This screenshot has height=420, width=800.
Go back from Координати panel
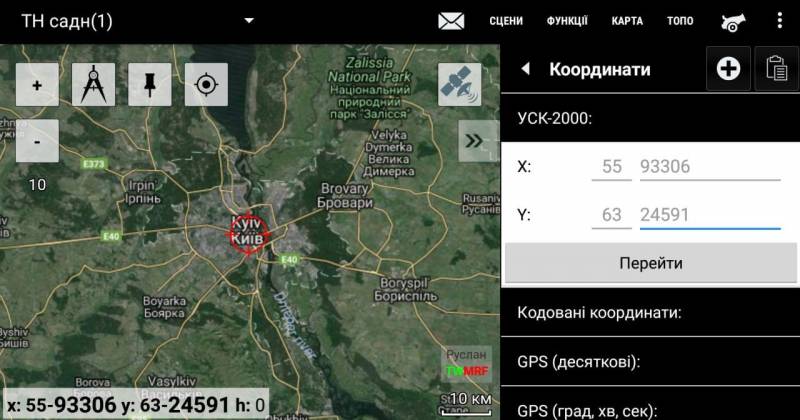point(525,69)
